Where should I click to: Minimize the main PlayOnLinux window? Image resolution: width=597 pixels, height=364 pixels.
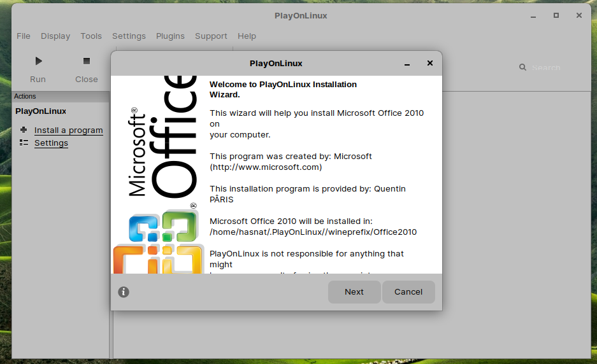click(x=533, y=17)
